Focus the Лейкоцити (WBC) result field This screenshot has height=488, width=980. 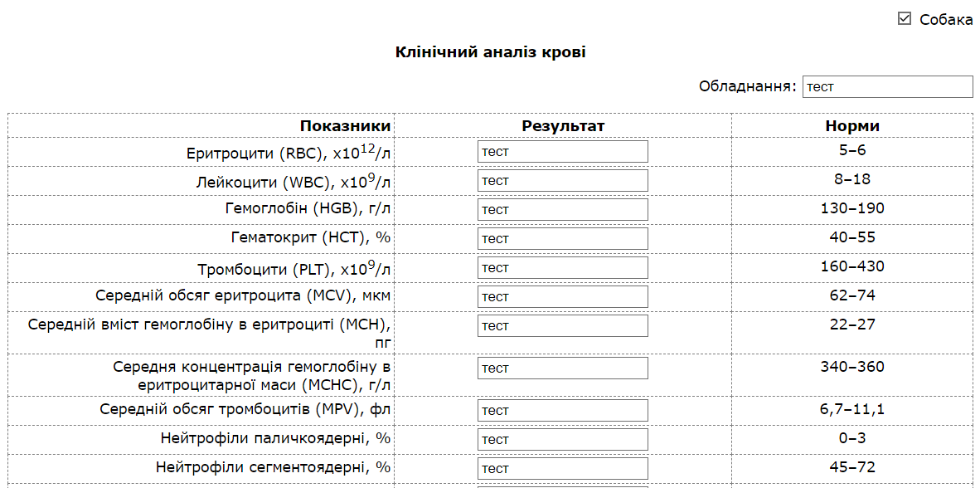tap(562, 181)
